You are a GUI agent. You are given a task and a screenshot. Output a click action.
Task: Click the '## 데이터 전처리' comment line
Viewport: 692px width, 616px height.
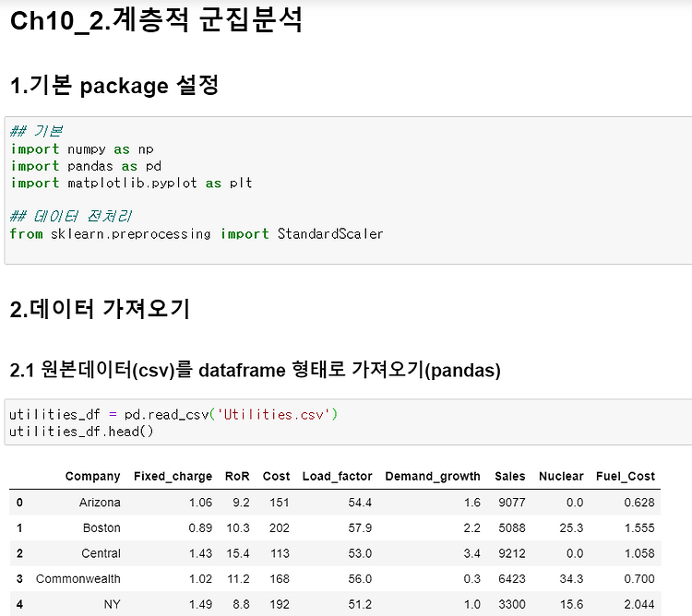pos(71,216)
